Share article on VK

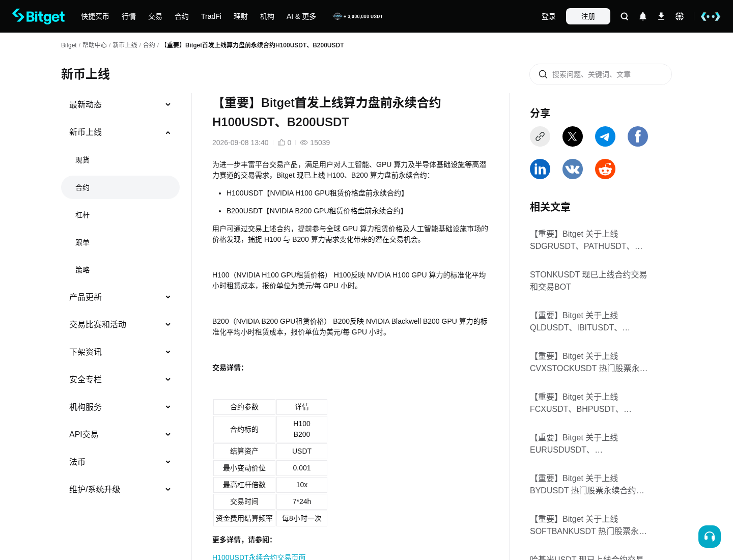573,169
